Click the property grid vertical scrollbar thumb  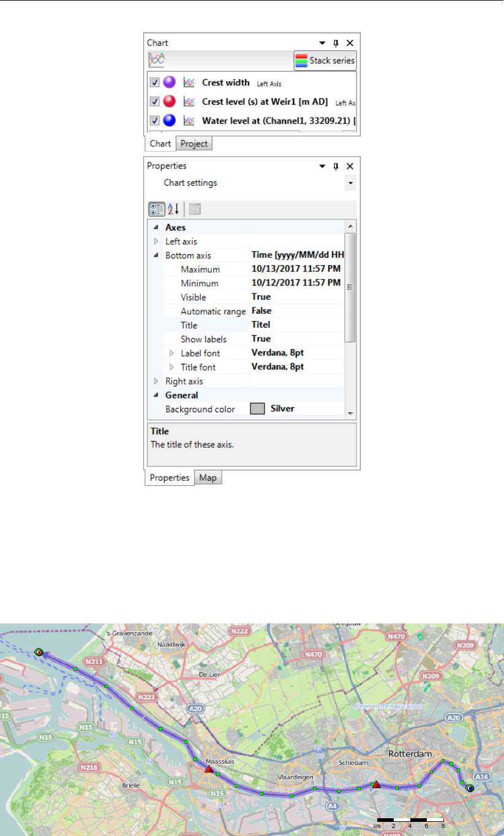coord(350,287)
